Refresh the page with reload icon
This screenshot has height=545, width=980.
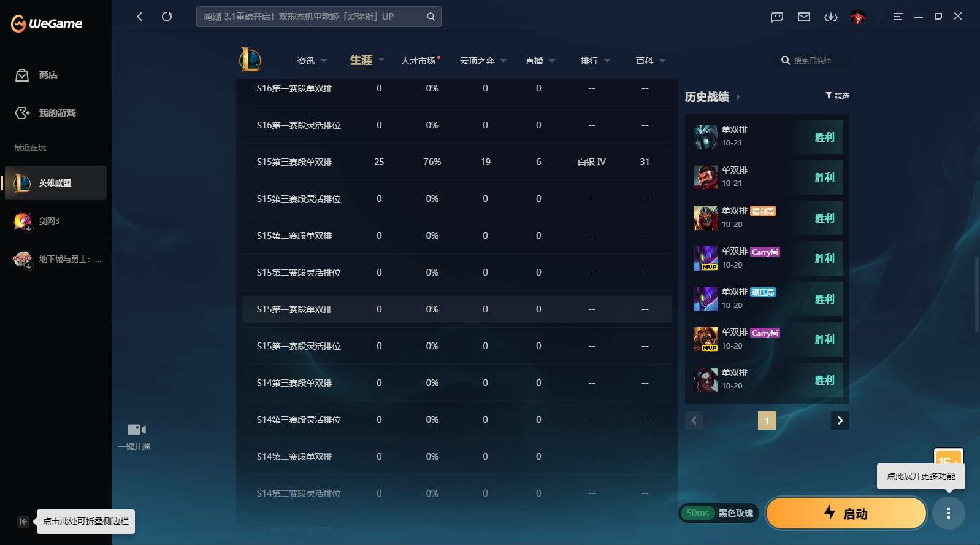click(x=167, y=17)
